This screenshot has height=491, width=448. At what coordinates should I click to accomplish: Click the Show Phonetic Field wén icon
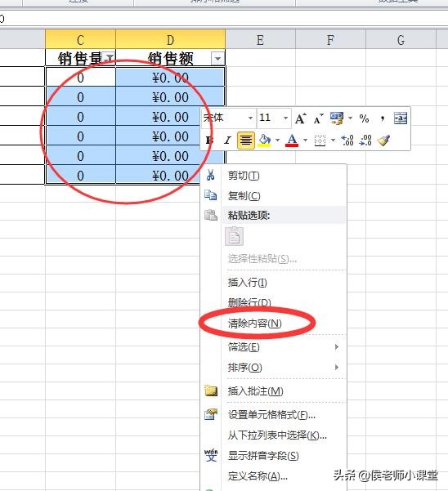tap(211, 455)
